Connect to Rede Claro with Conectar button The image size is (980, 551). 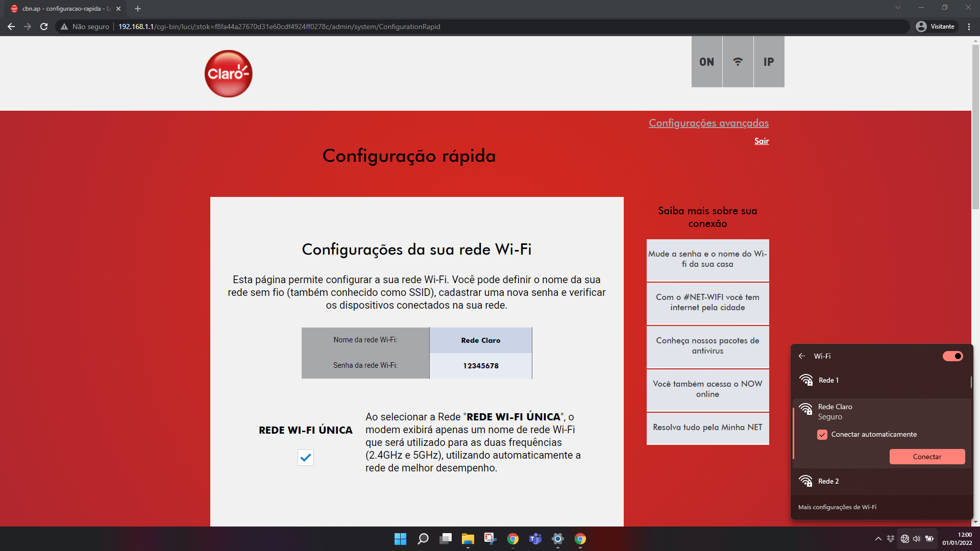click(927, 457)
